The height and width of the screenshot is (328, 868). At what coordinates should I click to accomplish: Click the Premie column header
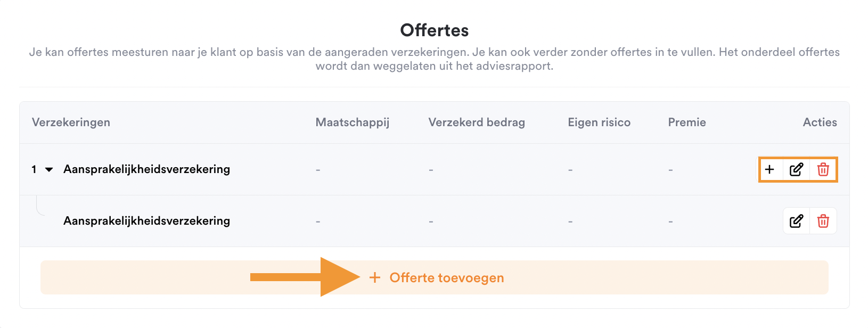(x=687, y=122)
